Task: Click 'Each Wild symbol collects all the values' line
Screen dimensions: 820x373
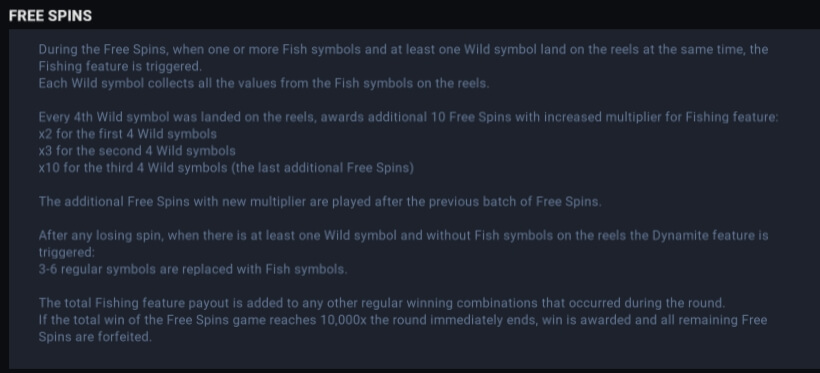Action: tap(264, 84)
